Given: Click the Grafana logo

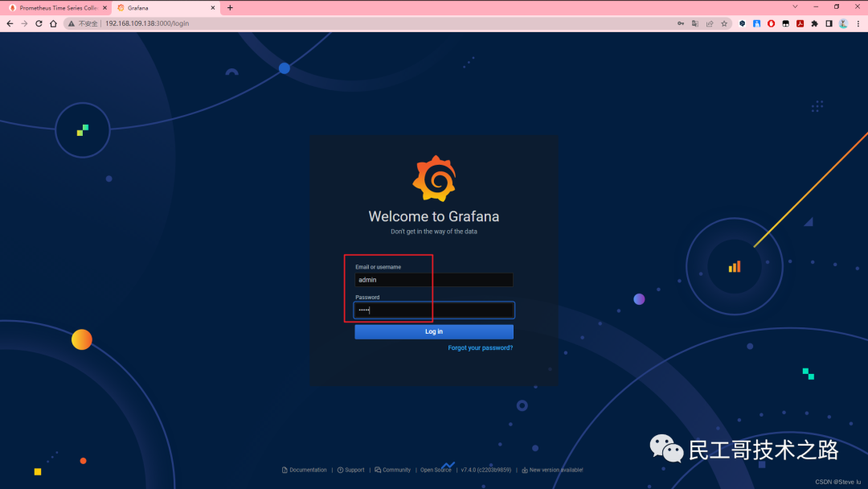Looking at the screenshot, I should pos(434,179).
